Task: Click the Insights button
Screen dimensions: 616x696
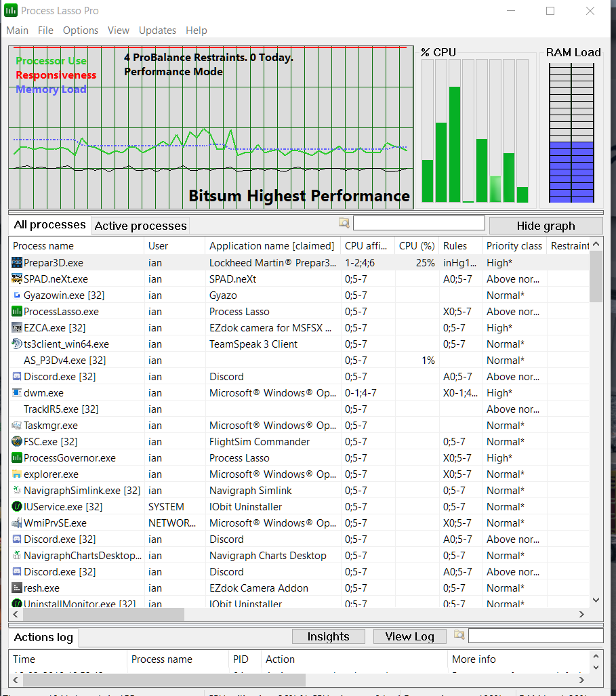Action: click(x=329, y=636)
